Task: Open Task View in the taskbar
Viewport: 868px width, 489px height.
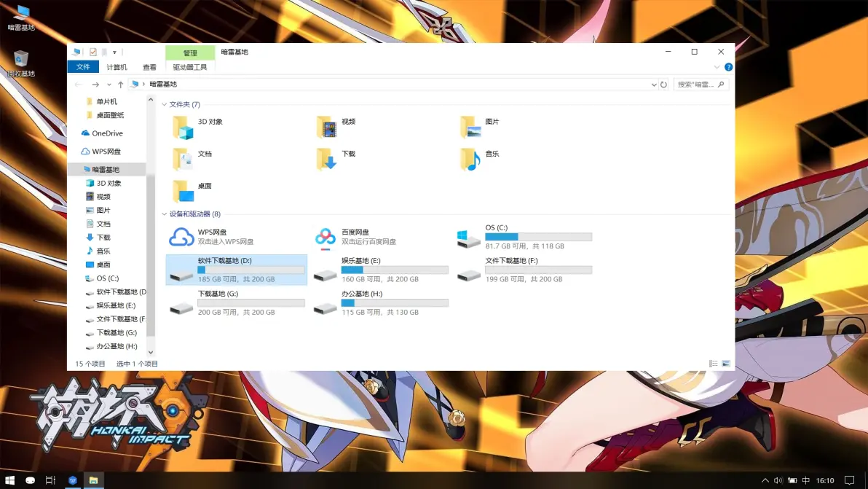Action: point(50,480)
